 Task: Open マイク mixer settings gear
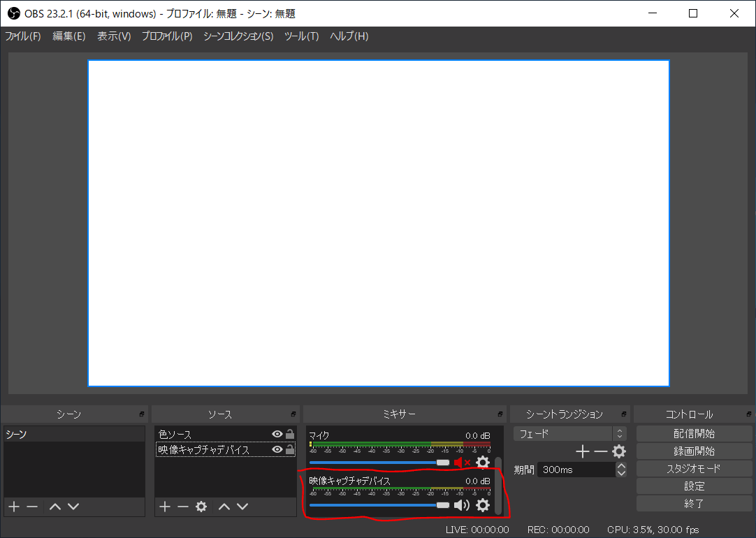[483, 463]
